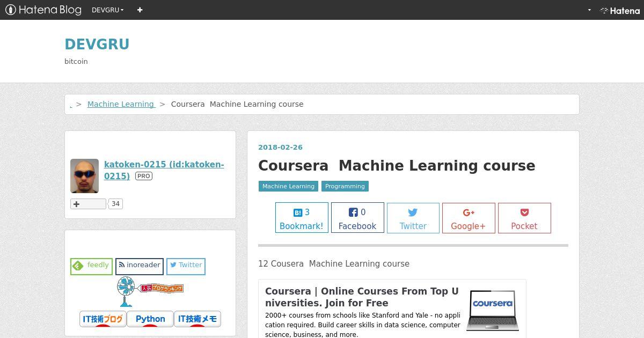Click the 'bitcoin' blog description text
The width and height of the screenshot is (644, 338).
(76, 62)
